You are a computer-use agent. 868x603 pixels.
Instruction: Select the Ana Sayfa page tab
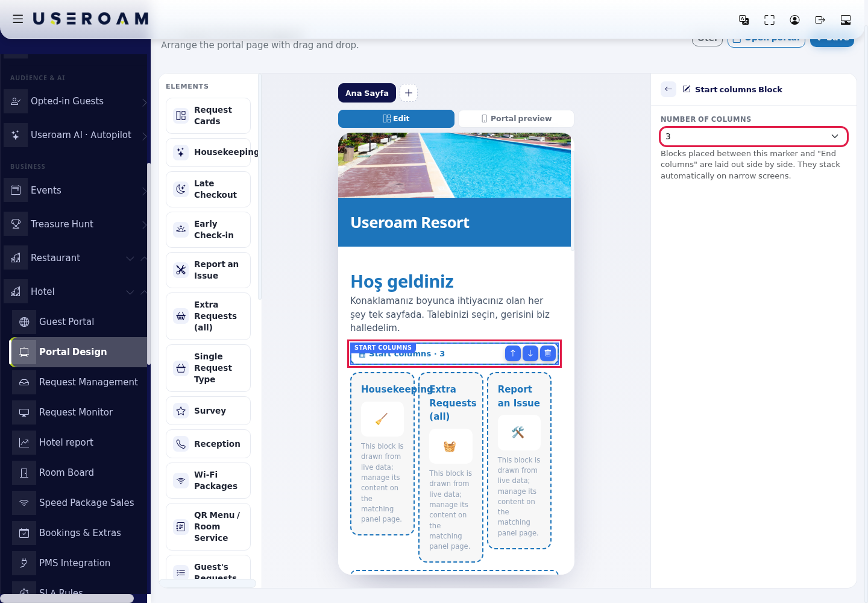(367, 93)
